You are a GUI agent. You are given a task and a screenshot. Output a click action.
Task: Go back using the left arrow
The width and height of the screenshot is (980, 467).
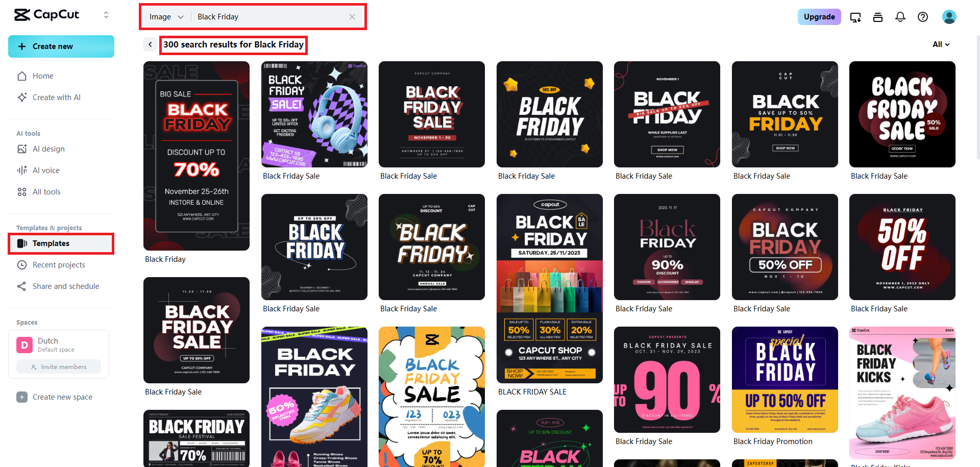coord(150,44)
